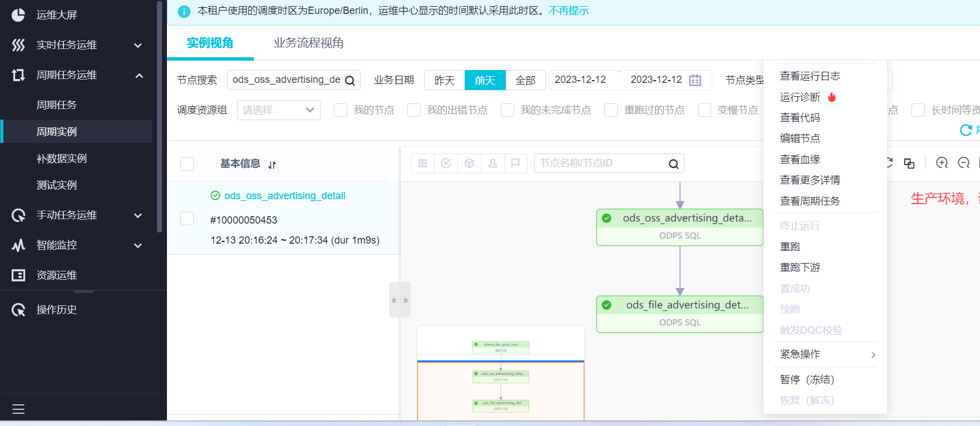The width and height of the screenshot is (980, 426).
Task: Select 暂停（冻结） in context menu
Action: pos(807,380)
